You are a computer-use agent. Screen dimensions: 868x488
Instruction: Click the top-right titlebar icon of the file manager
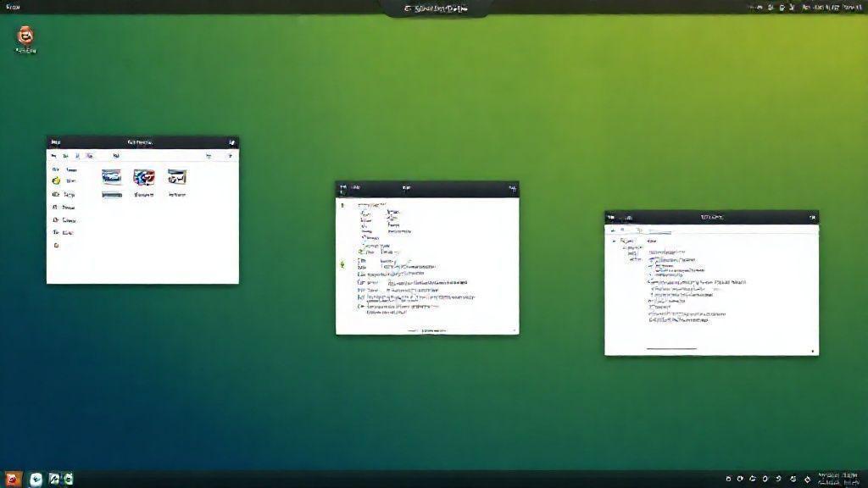click(232, 142)
